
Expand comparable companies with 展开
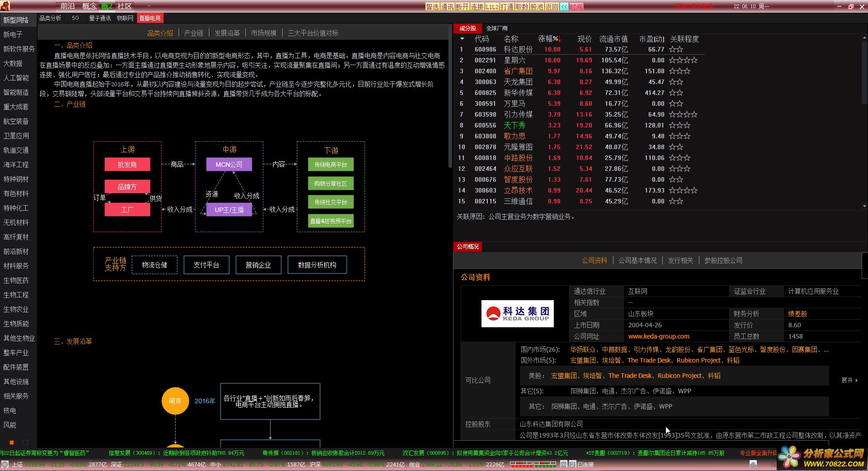pyautogui.click(x=849, y=380)
